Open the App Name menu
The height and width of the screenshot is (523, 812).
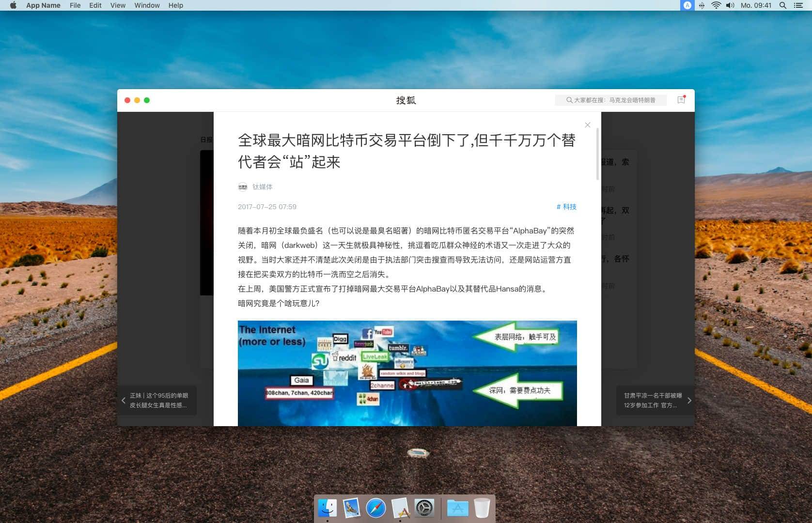[43, 5]
